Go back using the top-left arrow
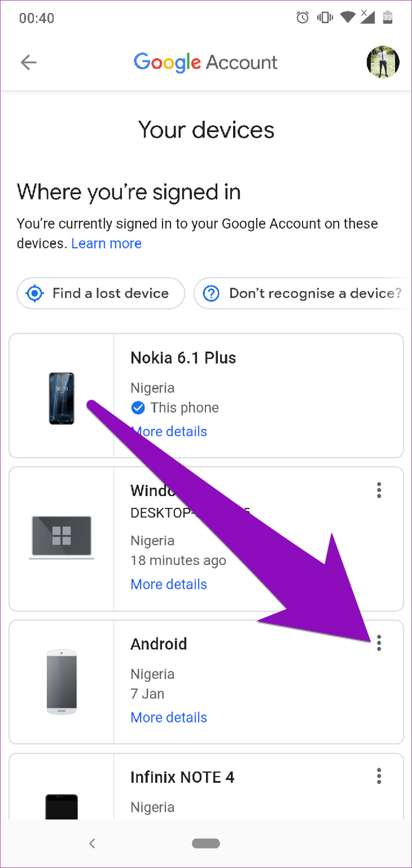This screenshot has height=868, width=412. (x=28, y=62)
